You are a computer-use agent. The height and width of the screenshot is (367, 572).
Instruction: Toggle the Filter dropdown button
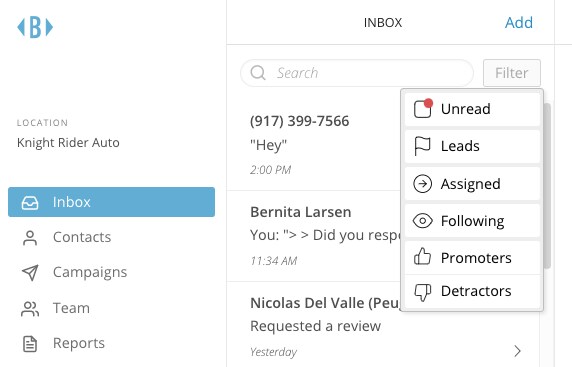(x=512, y=73)
